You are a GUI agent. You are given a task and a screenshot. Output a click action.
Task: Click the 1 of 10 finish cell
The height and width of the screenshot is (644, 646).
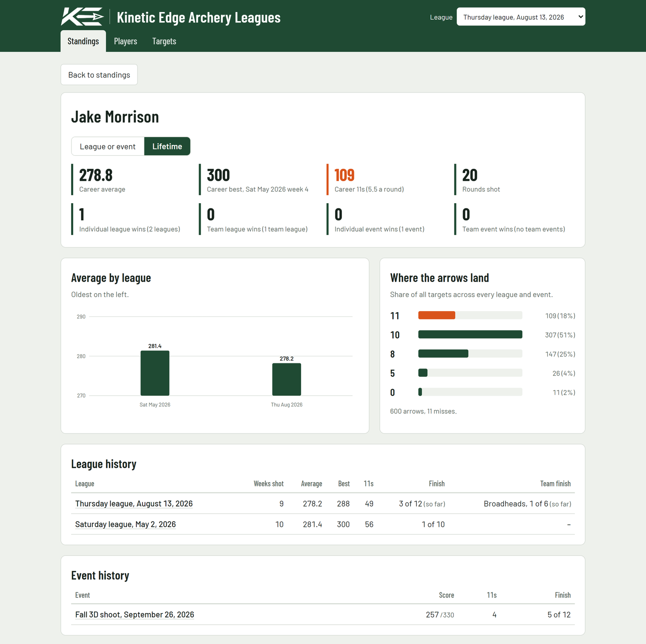pyautogui.click(x=433, y=524)
